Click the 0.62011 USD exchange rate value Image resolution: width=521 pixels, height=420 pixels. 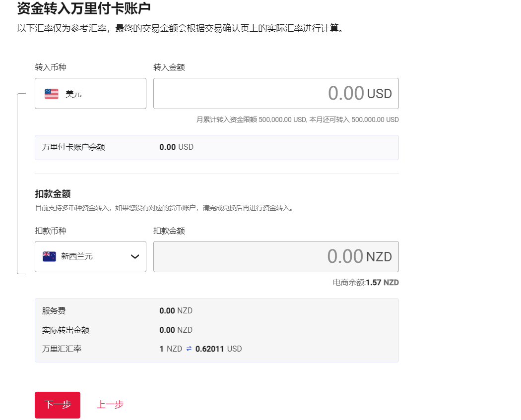pos(218,349)
